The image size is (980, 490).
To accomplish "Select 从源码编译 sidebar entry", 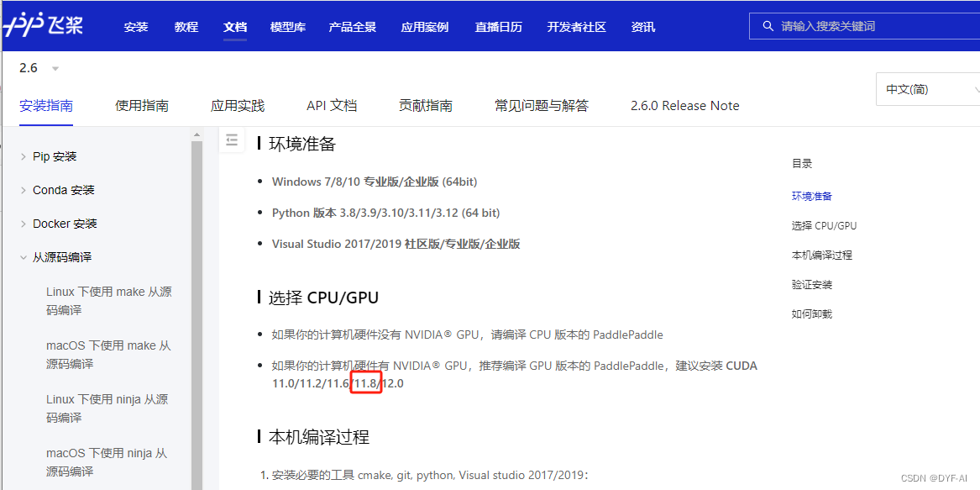I will pyautogui.click(x=63, y=257).
